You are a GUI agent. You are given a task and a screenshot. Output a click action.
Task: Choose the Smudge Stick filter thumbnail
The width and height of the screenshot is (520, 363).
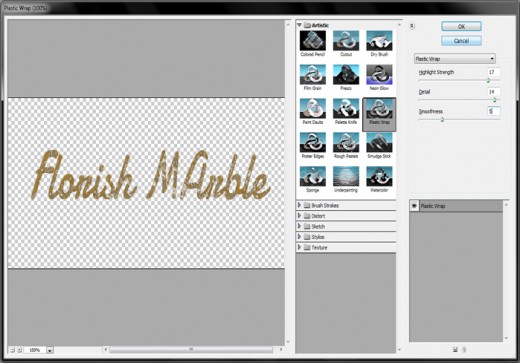(x=379, y=143)
